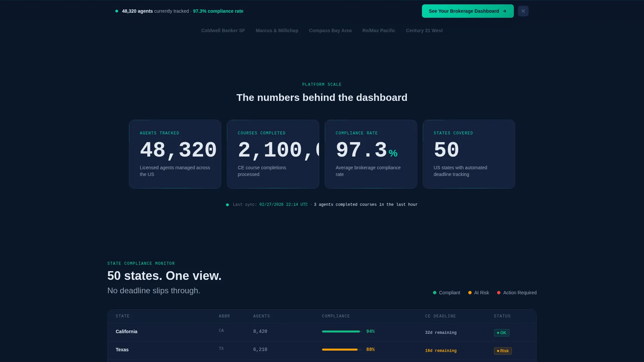Sort by the STATUS column header

[x=502, y=316]
